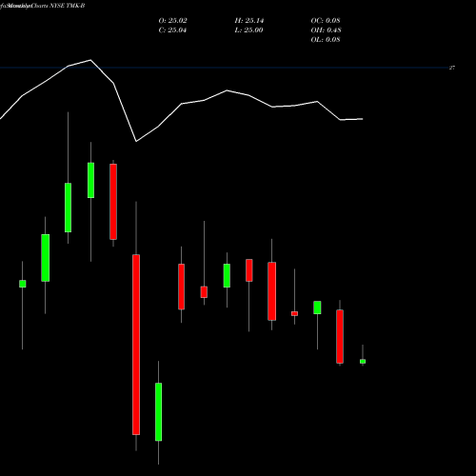Click the high price value H: 25.14
Viewport: 476px width, 476px height.
(x=249, y=21)
